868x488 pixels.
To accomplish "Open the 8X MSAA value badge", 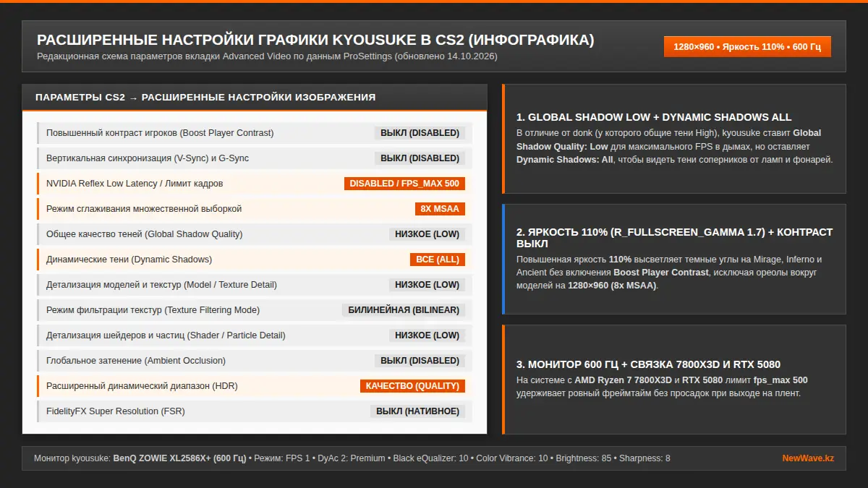I will pyautogui.click(x=440, y=209).
